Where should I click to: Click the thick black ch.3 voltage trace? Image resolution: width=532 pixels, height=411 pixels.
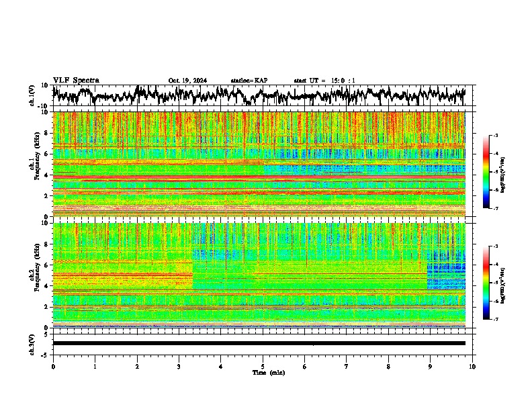pyautogui.click(x=259, y=343)
